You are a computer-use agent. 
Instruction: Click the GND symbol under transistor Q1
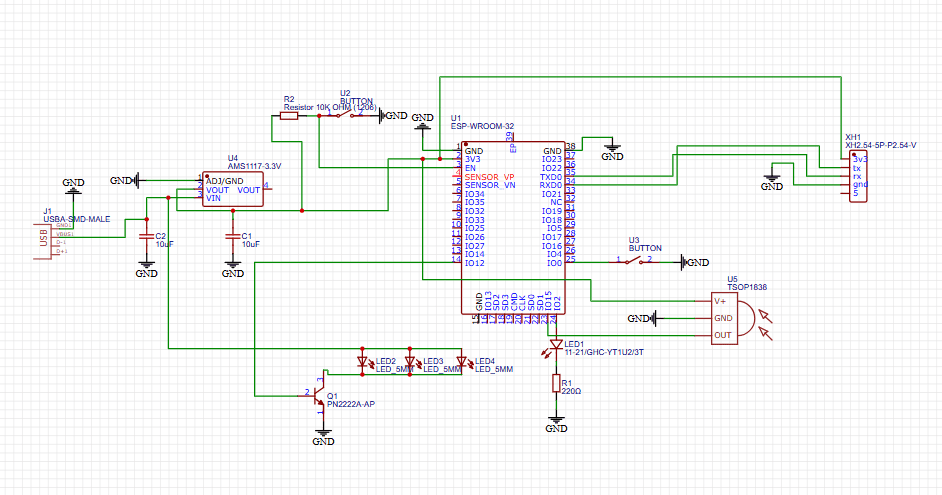323,437
